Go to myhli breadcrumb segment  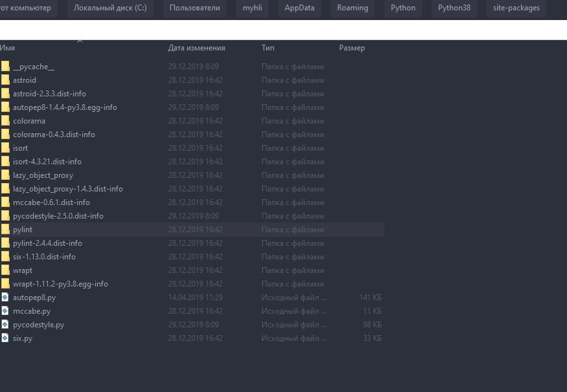pos(252,8)
